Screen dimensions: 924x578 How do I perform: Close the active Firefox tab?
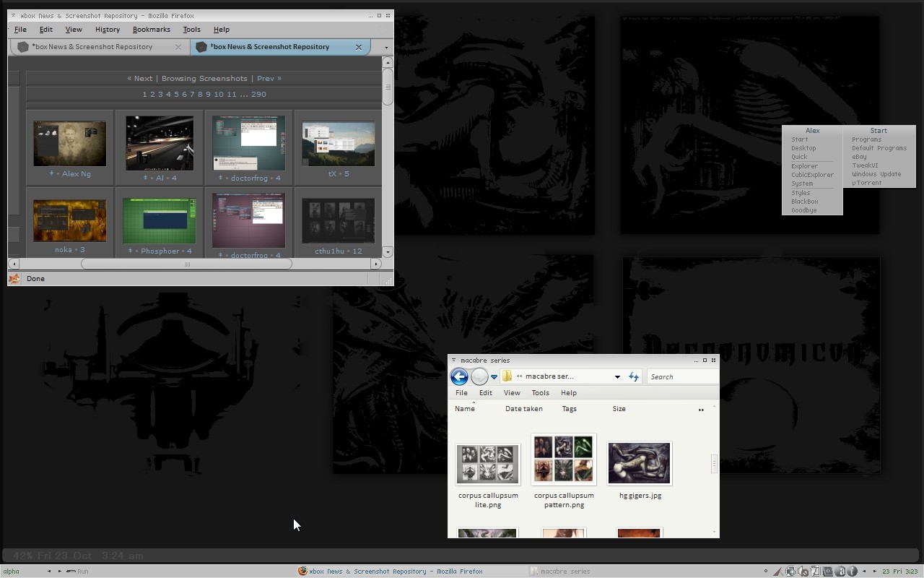pyautogui.click(x=358, y=47)
